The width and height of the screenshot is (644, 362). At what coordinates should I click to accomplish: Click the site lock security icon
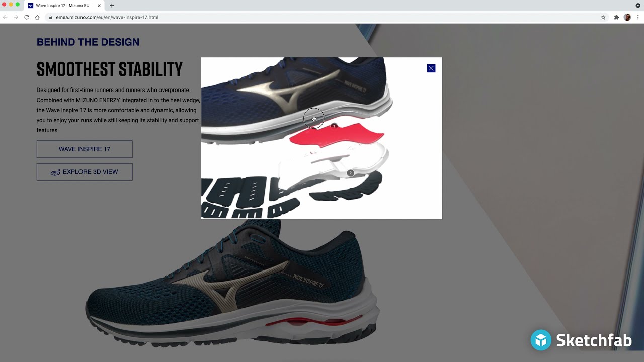point(50,17)
